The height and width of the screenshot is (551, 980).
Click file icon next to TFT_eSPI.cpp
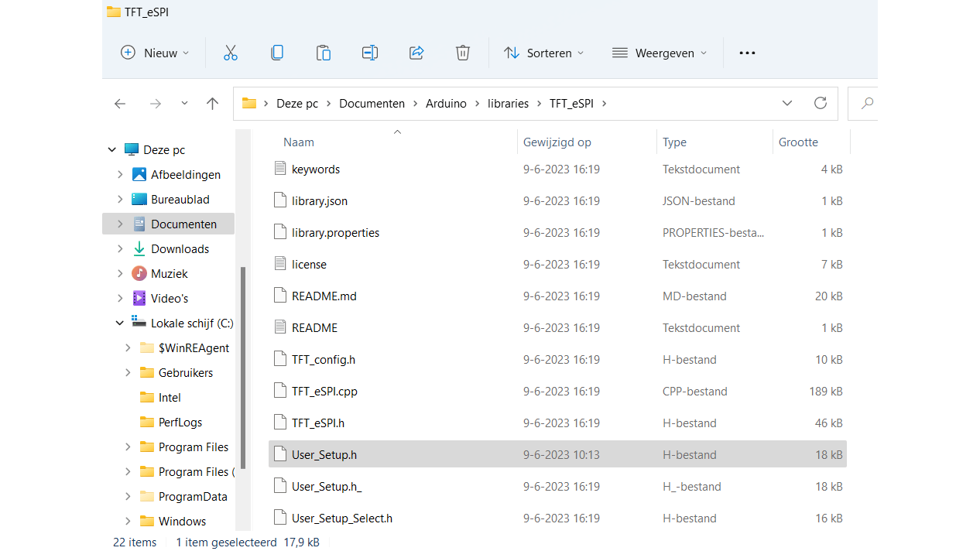tap(280, 391)
